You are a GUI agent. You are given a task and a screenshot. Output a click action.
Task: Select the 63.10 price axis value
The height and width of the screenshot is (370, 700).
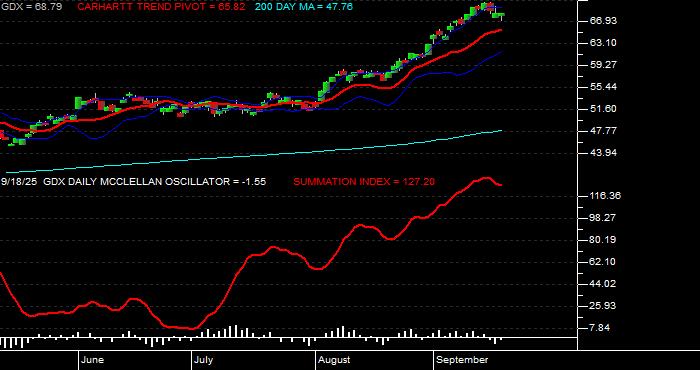tap(604, 43)
